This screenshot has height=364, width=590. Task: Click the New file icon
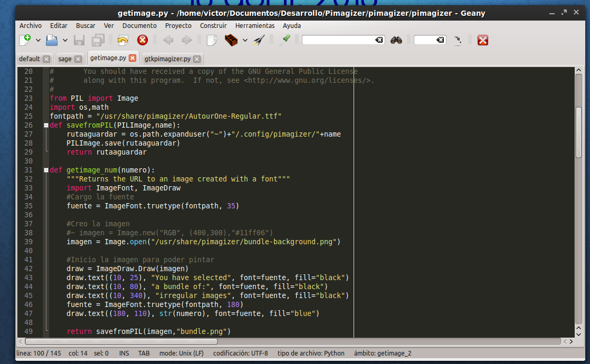24,40
